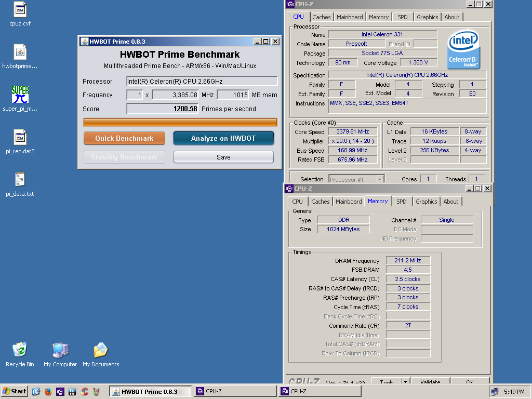Click the 3,385.08 MHz frequency field
The height and width of the screenshot is (399, 532).
click(x=175, y=95)
